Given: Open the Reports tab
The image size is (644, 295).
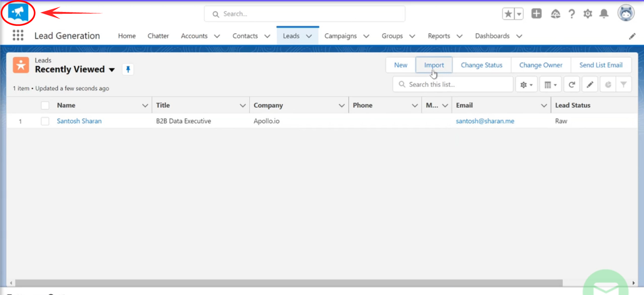Looking at the screenshot, I should pyautogui.click(x=439, y=36).
